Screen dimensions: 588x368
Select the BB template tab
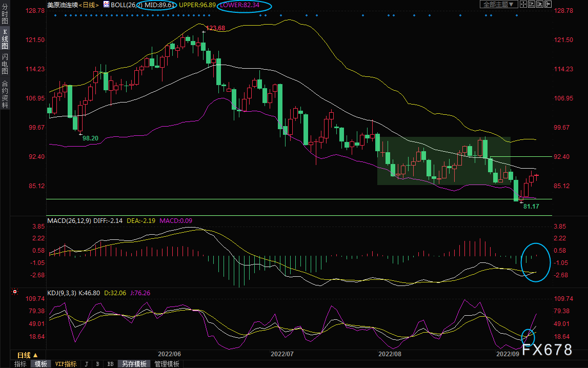pos(110,364)
